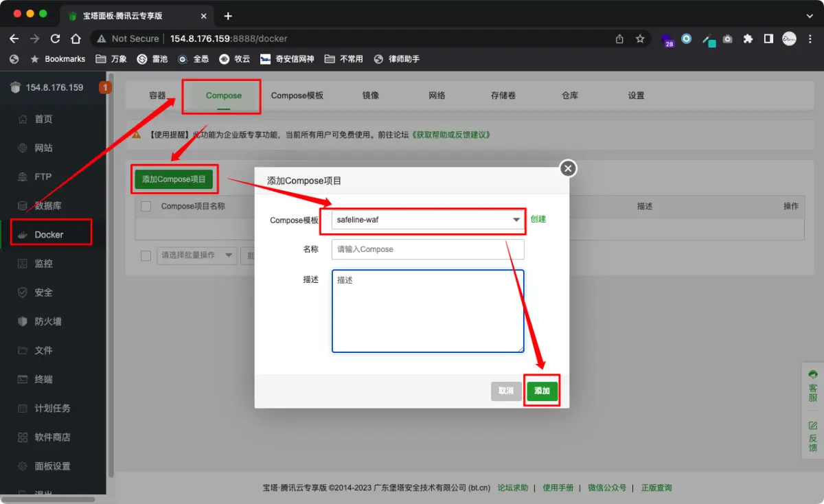The width and height of the screenshot is (824, 504).
Task: Open the browser extensions puzzle icon
Action: [748, 38]
